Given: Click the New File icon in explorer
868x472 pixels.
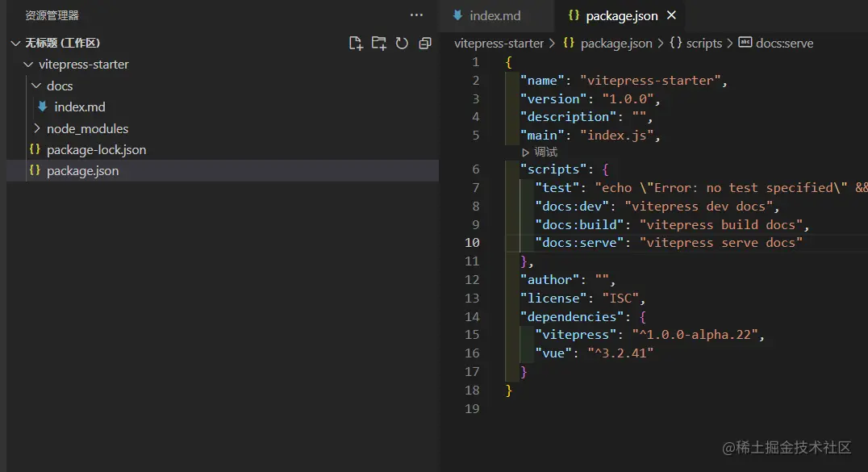Looking at the screenshot, I should [356, 44].
